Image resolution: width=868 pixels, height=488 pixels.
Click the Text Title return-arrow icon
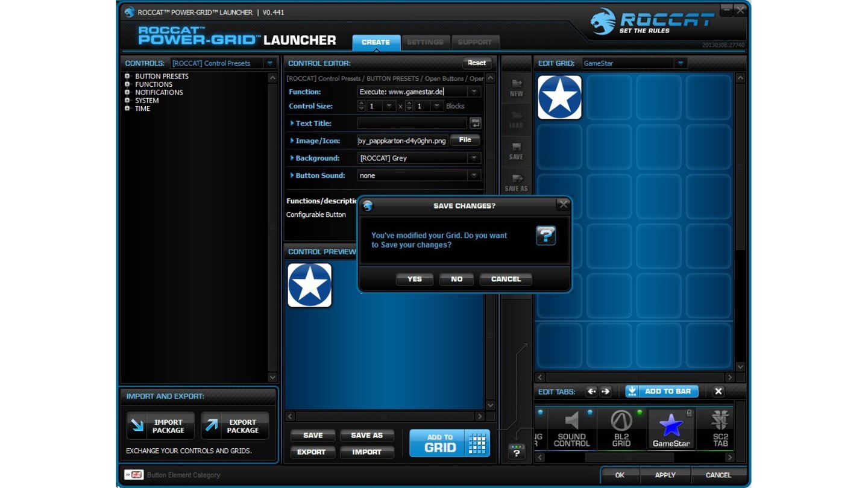tap(476, 123)
